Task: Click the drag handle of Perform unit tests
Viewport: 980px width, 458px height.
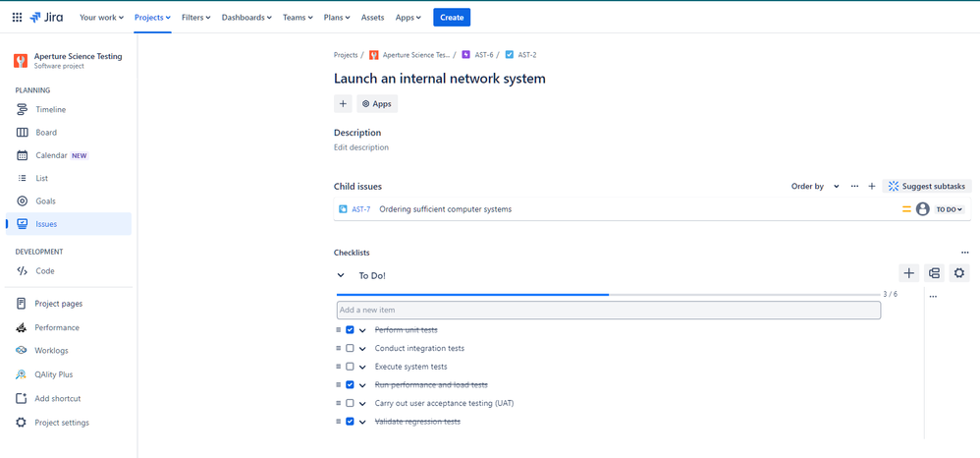Action: coord(338,329)
